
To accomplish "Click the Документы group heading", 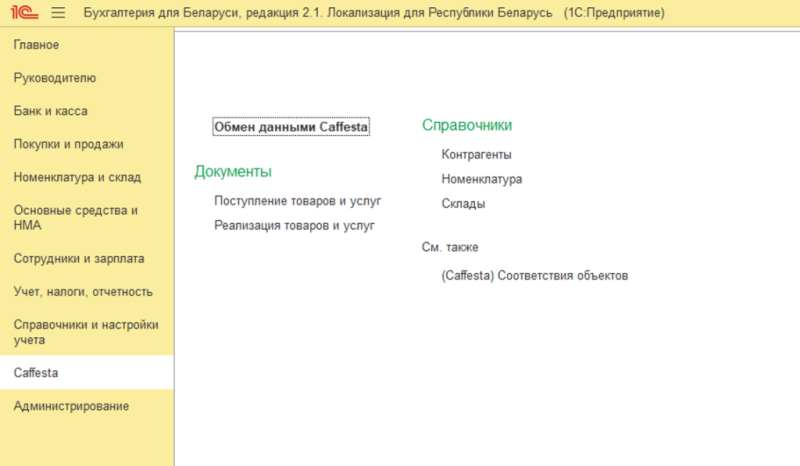I will click(233, 171).
